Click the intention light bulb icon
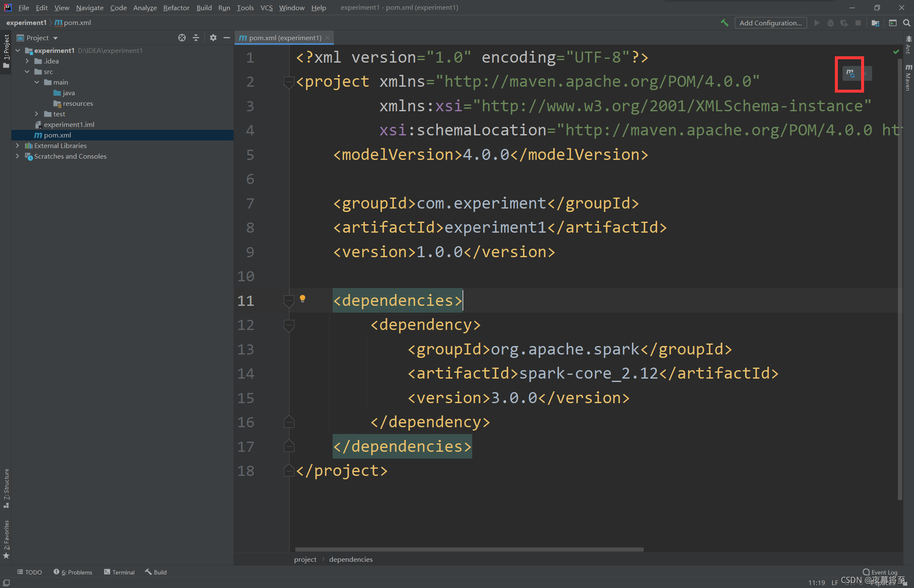 pos(303,299)
